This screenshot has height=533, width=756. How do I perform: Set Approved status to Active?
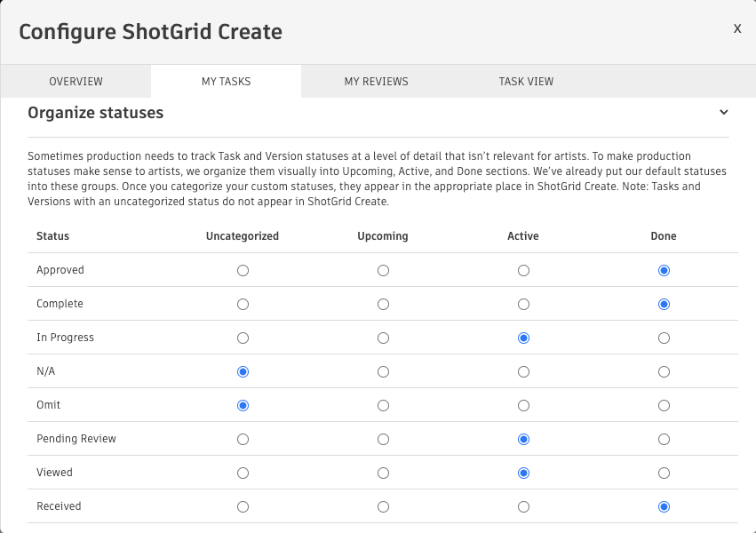(523, 270)
